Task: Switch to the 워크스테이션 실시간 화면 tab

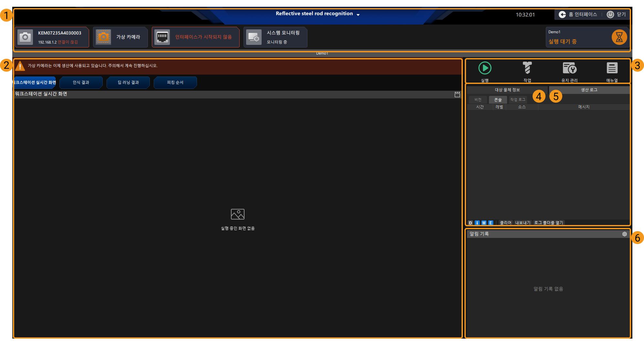Action: point(35,83)
